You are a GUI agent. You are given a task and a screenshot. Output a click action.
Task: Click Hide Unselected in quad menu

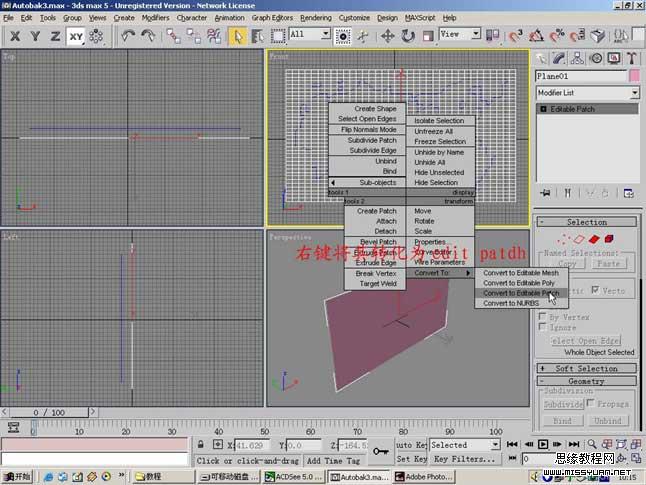439,172
